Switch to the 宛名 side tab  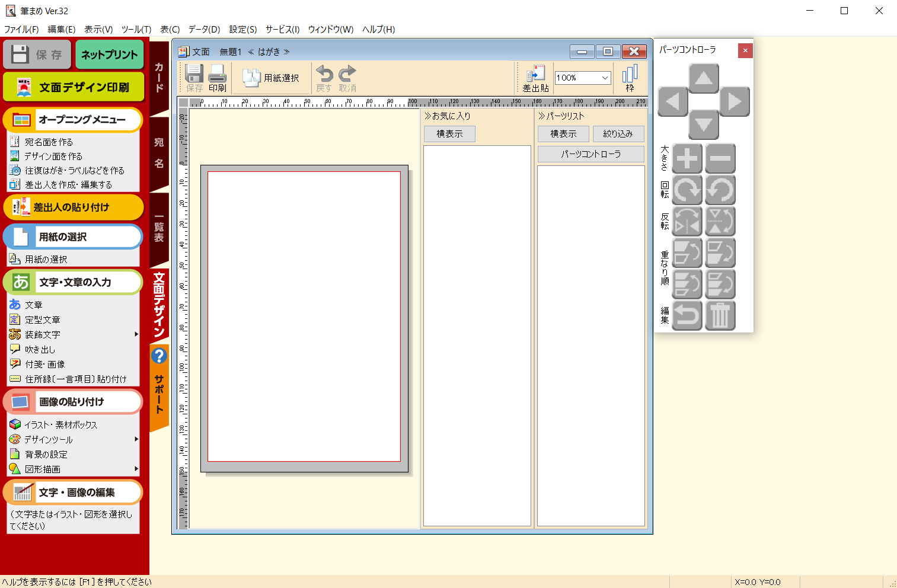159,153
